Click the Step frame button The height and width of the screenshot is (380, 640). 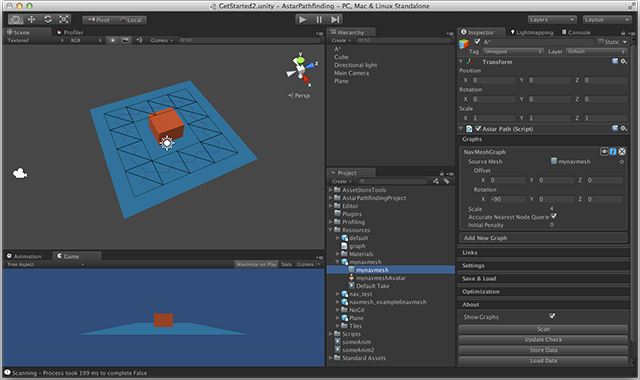(x=335, y=20)
